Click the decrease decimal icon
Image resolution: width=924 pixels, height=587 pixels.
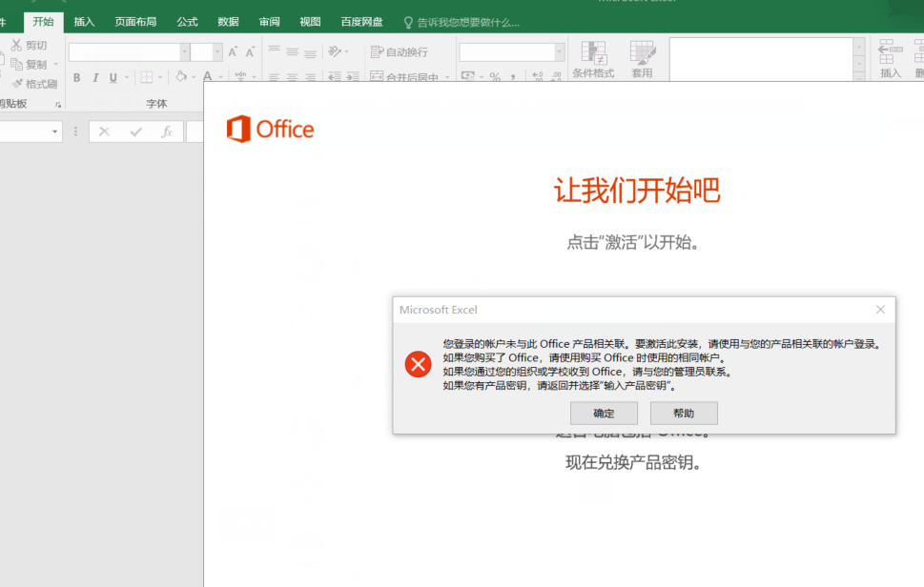[556, 76]
